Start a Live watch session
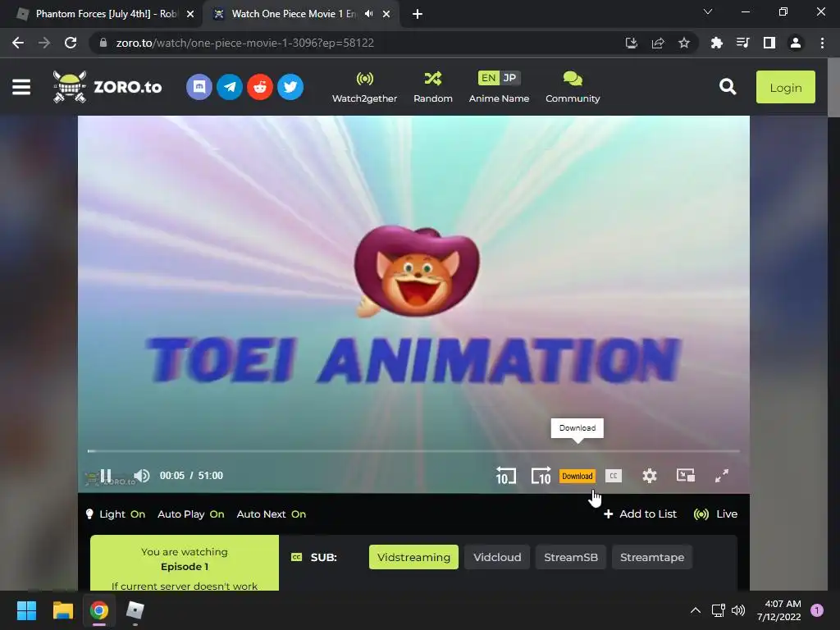840x630 pixels. pos(715,514)
